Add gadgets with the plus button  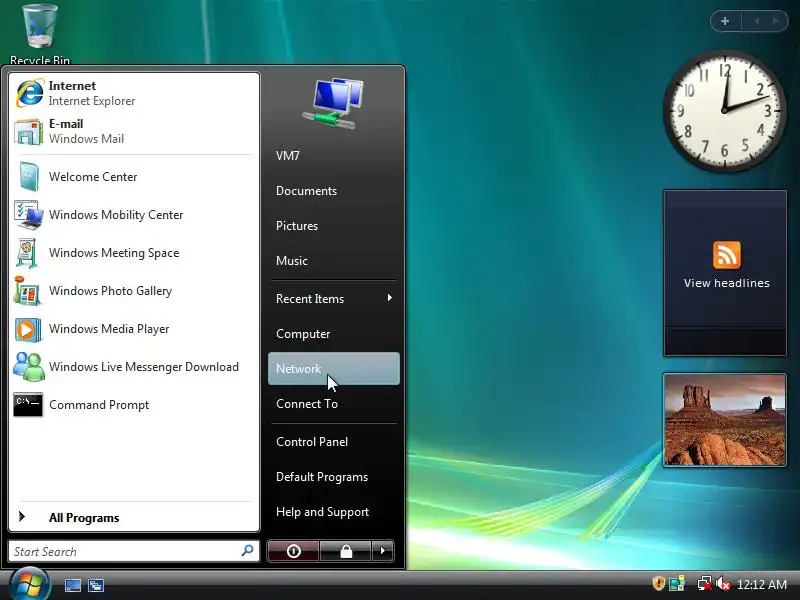[x=724, y=21]
